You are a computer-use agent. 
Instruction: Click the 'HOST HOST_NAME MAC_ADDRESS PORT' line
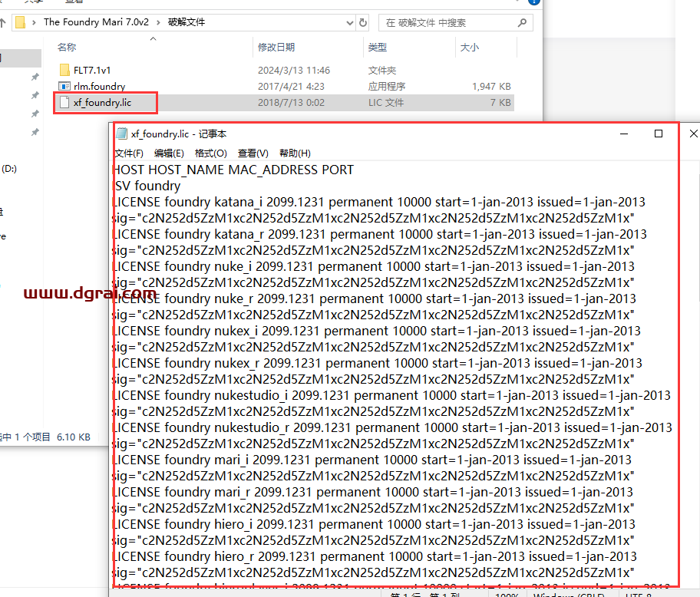(233, 170)
